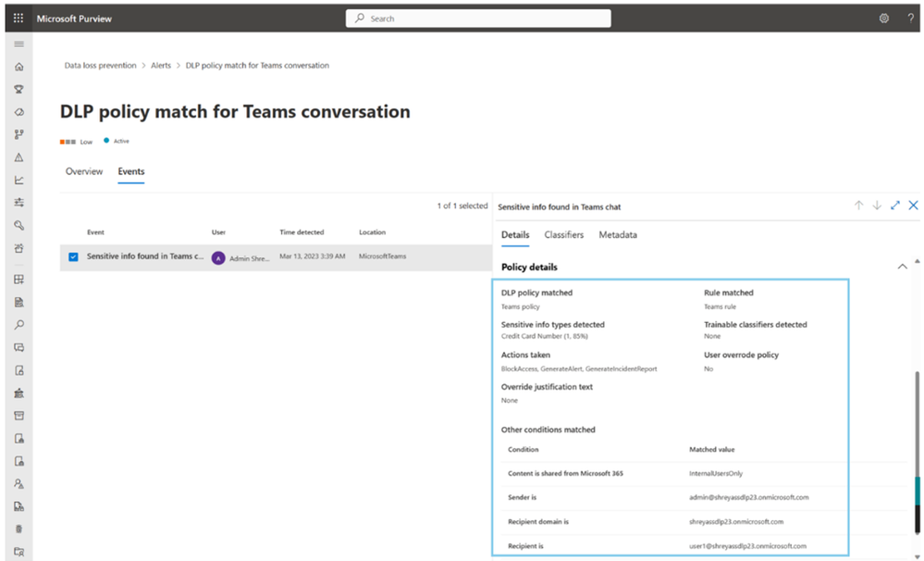Switch to the Overview tab
The width and height of the screenshot is (924, 561).
[84, 171]
